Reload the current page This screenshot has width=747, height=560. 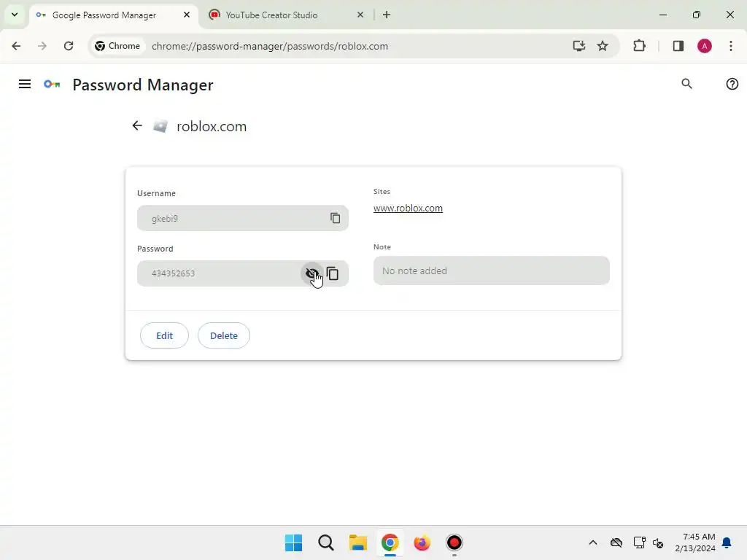(x=69, y=46)
